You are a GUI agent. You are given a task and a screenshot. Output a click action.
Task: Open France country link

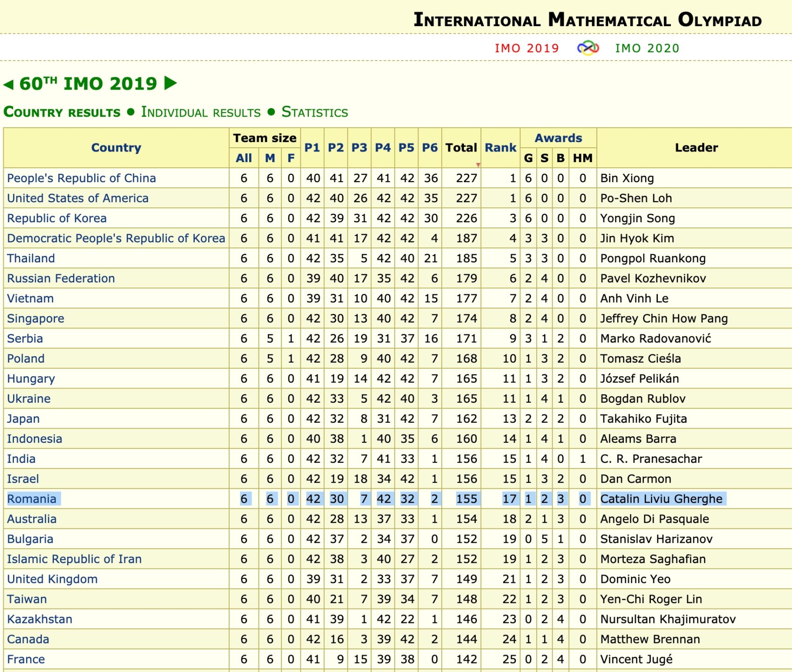[26, 659]
